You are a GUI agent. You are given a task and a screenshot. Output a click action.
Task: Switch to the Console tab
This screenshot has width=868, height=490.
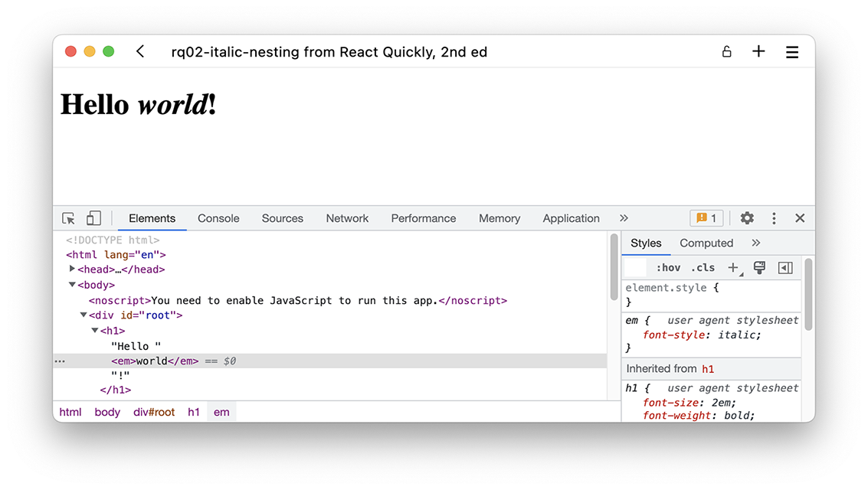click(218, 218)
